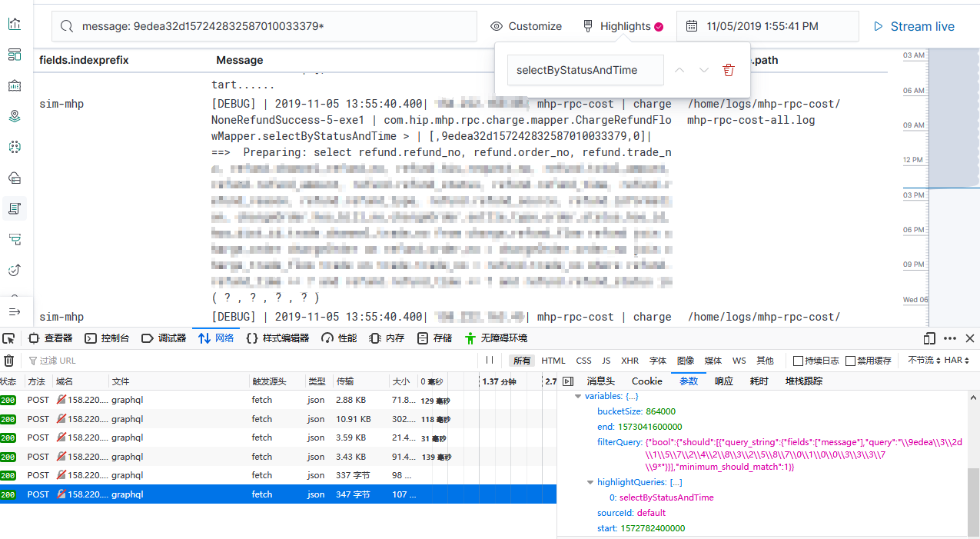The image size is (980, 539).
Task: Open Uptime from Kibana sidebar icon
Action: tap(15, 270)
